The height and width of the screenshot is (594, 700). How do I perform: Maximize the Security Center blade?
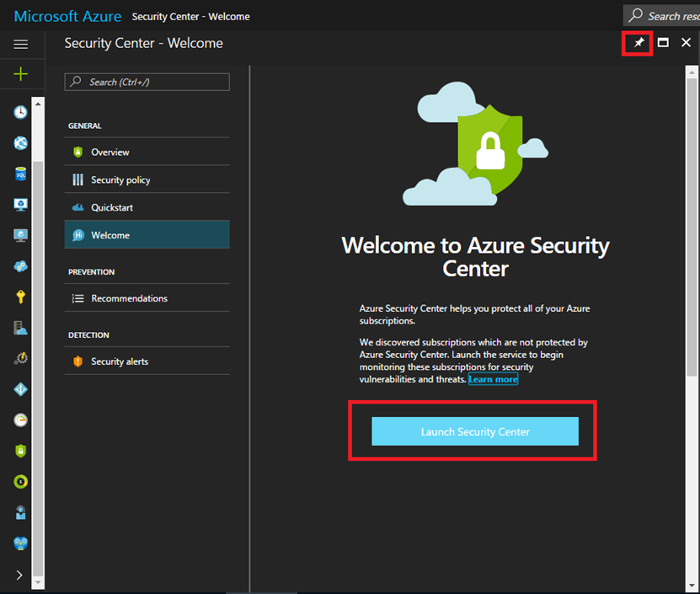pos(663,43)
